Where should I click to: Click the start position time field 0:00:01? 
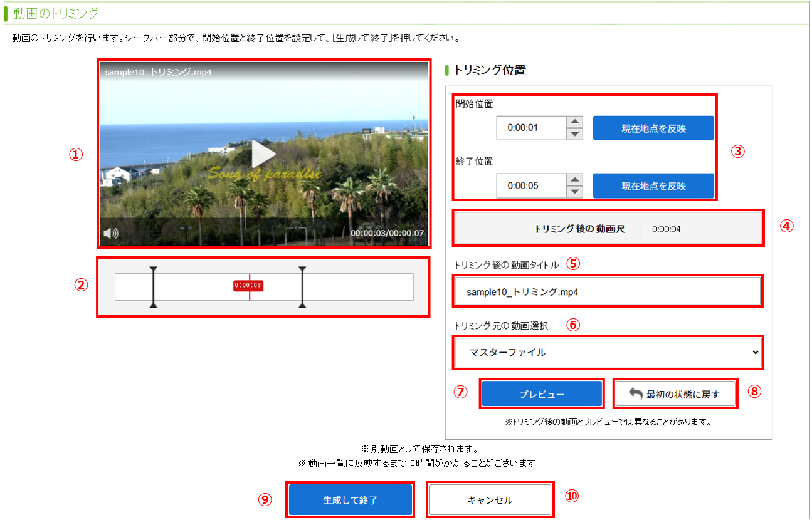[531, 128]
